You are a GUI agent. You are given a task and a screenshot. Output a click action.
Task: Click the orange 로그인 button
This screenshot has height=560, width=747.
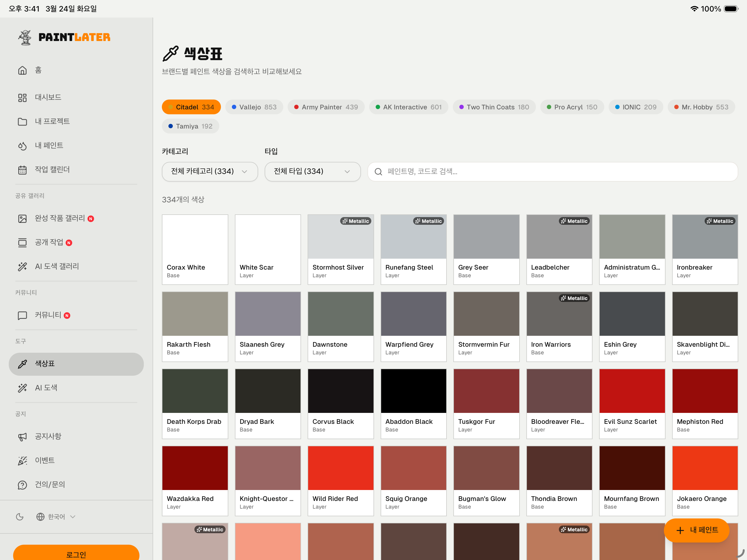click(76, 553)
